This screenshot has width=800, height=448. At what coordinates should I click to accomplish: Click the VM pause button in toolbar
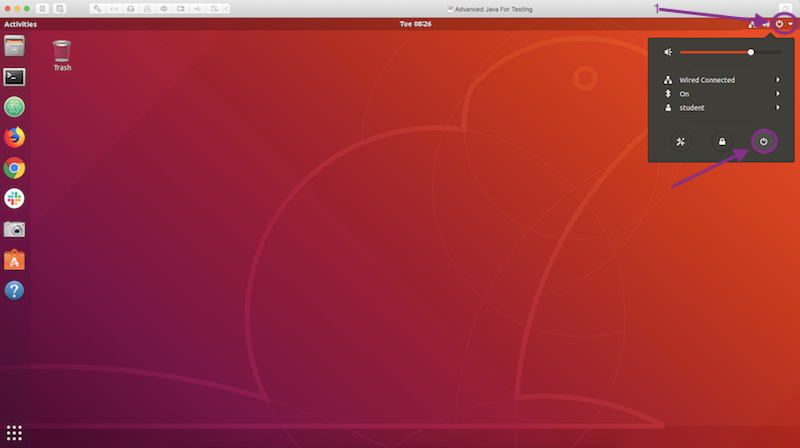point(43,9)
